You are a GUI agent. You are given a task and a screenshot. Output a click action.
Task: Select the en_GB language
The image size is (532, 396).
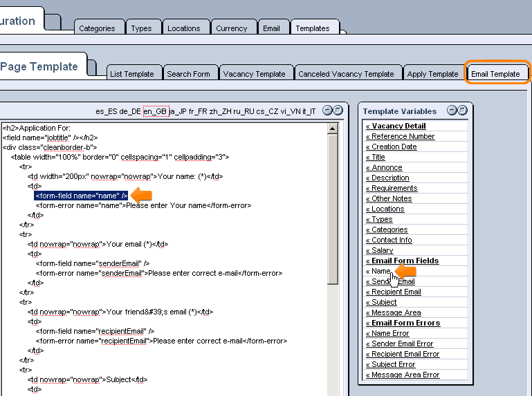[156, 111]
